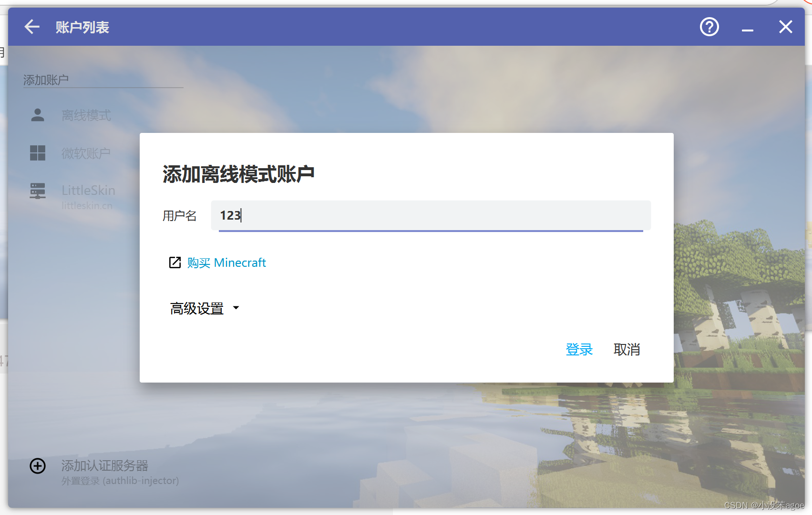Close the launcher window

click(785, 27)
